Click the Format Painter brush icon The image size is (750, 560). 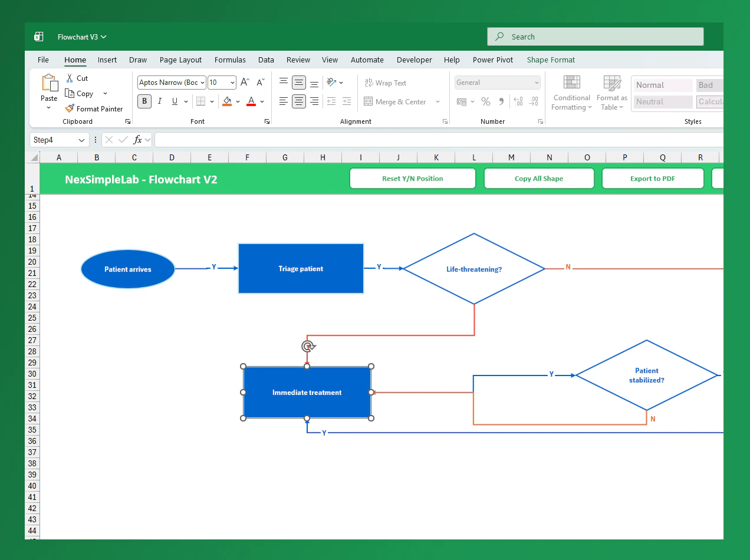70,108
